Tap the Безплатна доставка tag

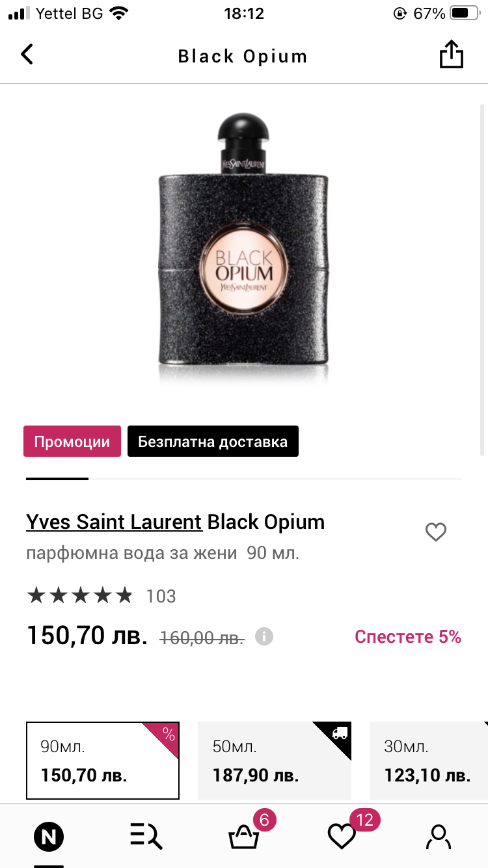click(213, 442)
